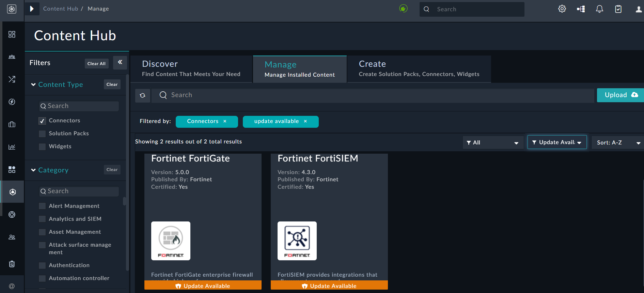Image resolution: width=644 pixels, height=293 pixels.
Task: Uncheck the Connectors checkbox
Action: point(42,121)
